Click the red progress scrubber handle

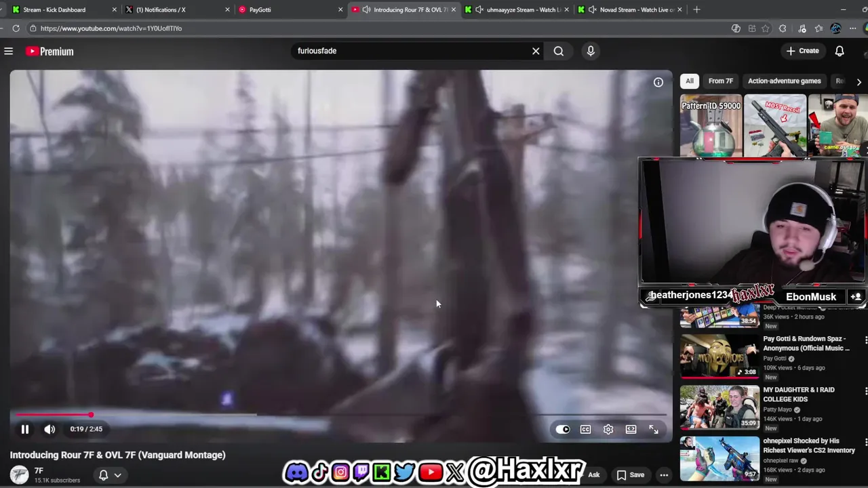[90, 415]
